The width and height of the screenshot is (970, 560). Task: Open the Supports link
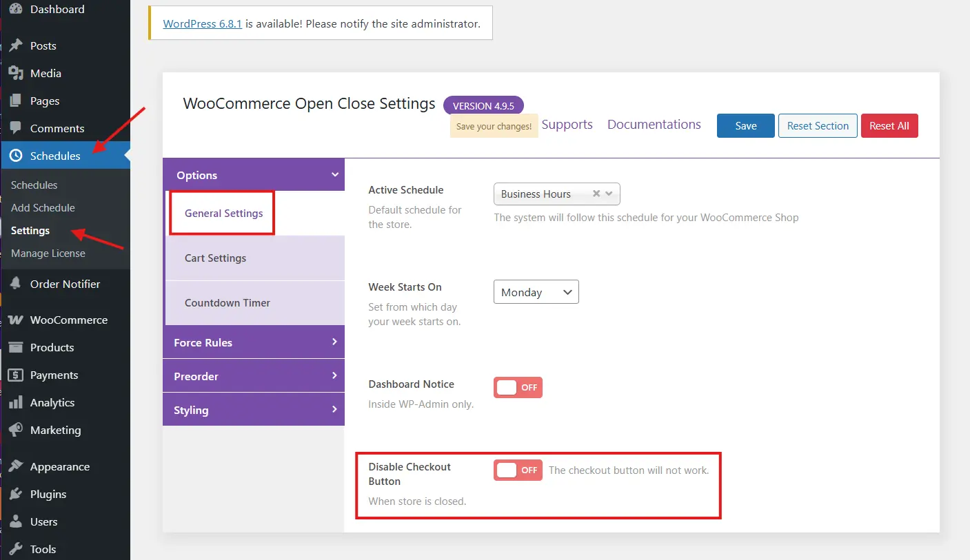pos(567,125)
